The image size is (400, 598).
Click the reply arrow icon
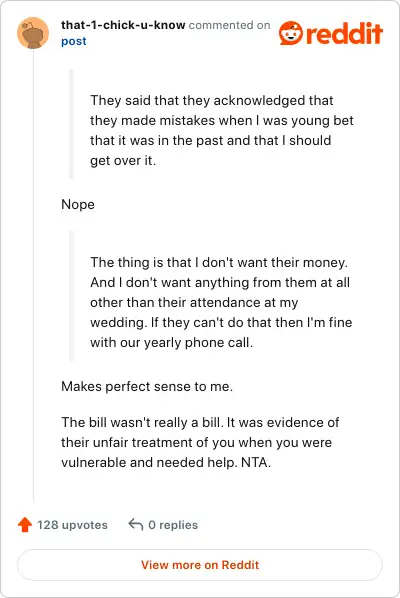[x=135, y=524]
